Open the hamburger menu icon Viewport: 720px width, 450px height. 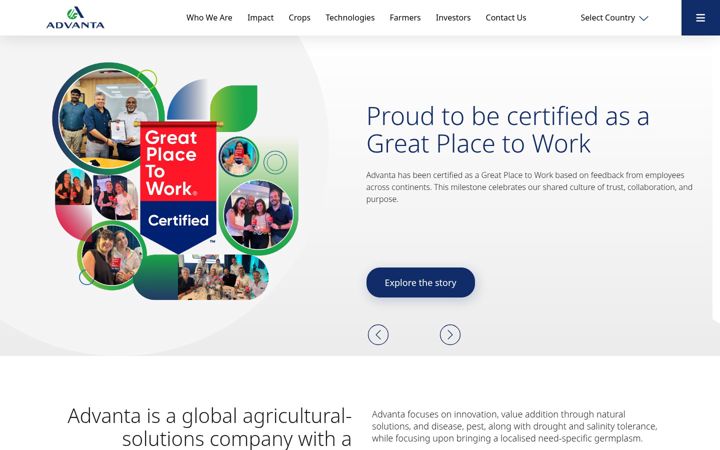(x=700, y=17)
